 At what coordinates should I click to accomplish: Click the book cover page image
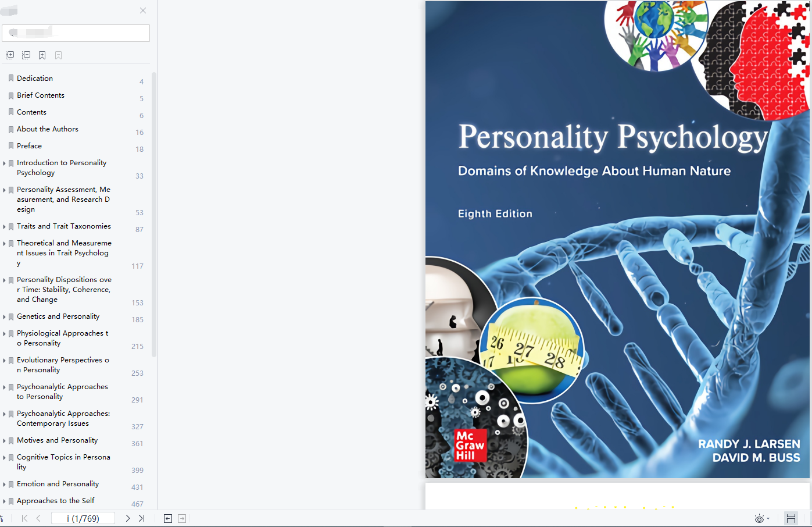point(617,240)
